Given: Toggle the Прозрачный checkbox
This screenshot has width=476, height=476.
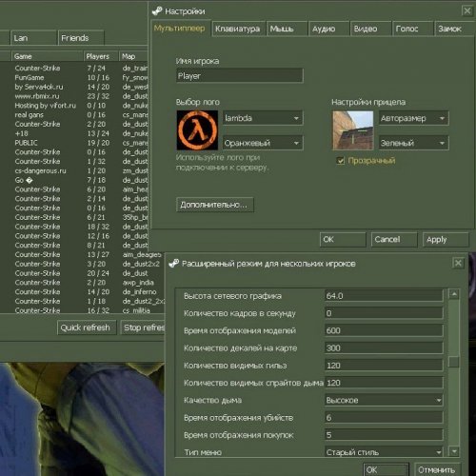Looking at the screenshot, I should coord(340,161).
